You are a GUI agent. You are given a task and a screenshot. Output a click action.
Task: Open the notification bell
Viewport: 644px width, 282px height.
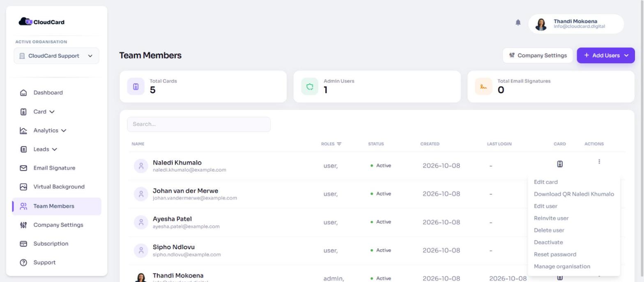(x=518, y=23)
